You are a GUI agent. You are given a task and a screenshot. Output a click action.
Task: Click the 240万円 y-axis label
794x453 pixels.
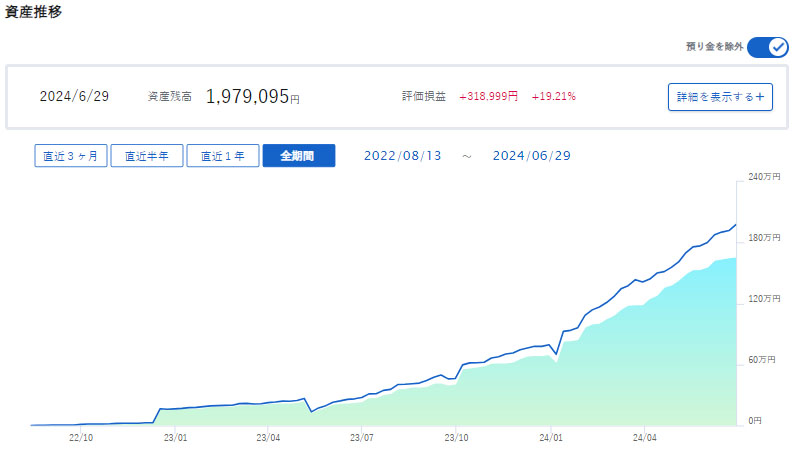point(763,177)
